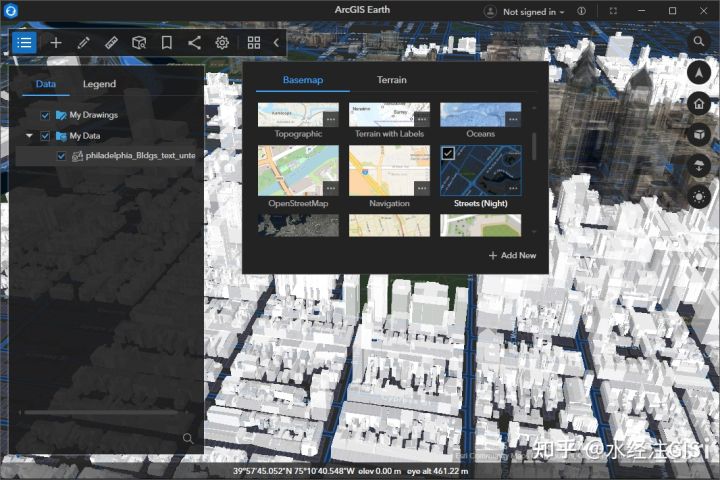Viewport: 720px width, 480px height.
Task: Open the Bookmarks tool
Action: pos(167,43)
